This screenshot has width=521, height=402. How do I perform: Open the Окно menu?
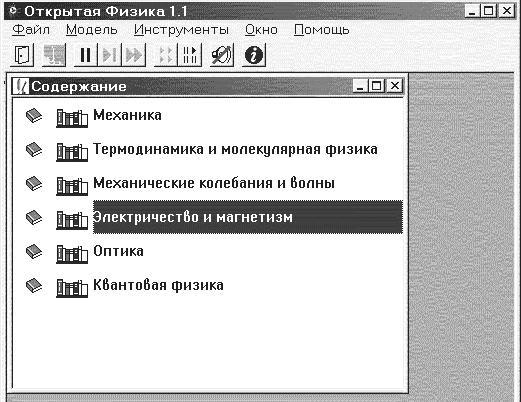click(x=261, y=30)
